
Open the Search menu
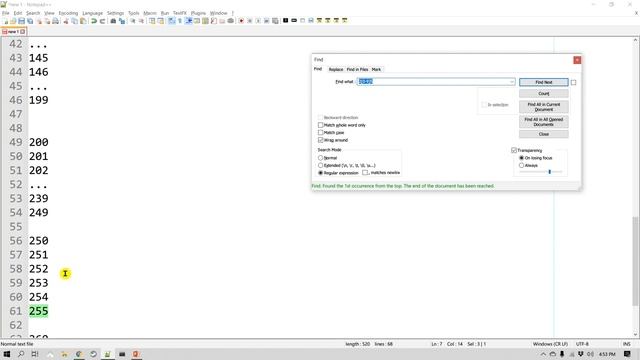[x=33, y=13]
